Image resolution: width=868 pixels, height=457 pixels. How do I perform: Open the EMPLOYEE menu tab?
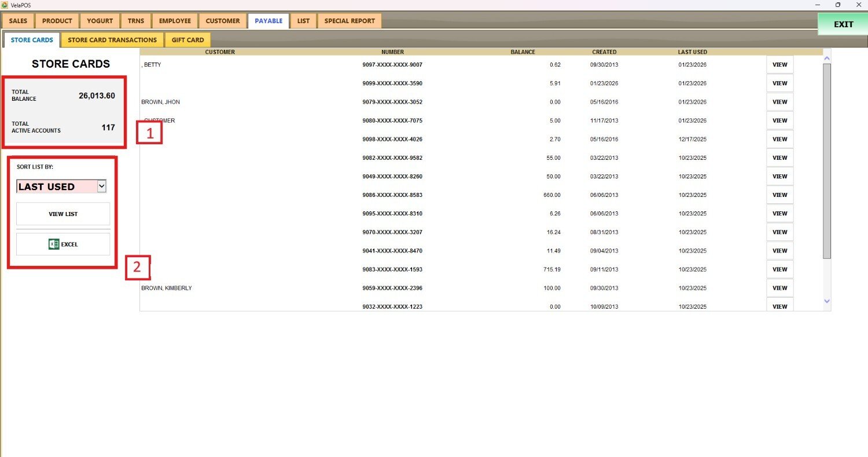point(175,21)
